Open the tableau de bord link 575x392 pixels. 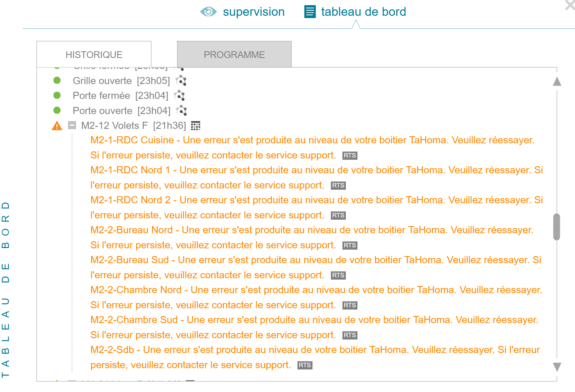pos(364,12)
